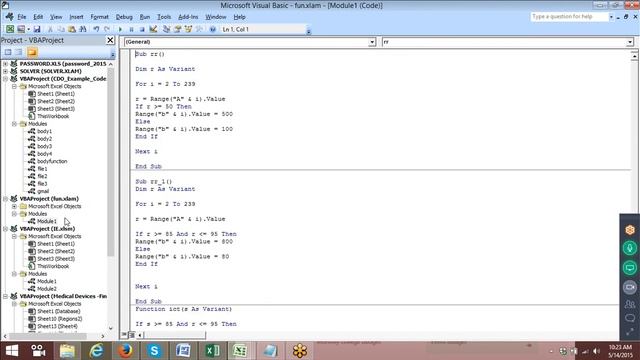Select Module1 under VBAProject (fun.xlam)
Screen dimensions: 640x360
47,221
